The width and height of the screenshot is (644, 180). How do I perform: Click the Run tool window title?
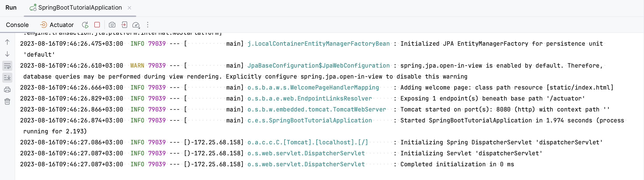11,8
